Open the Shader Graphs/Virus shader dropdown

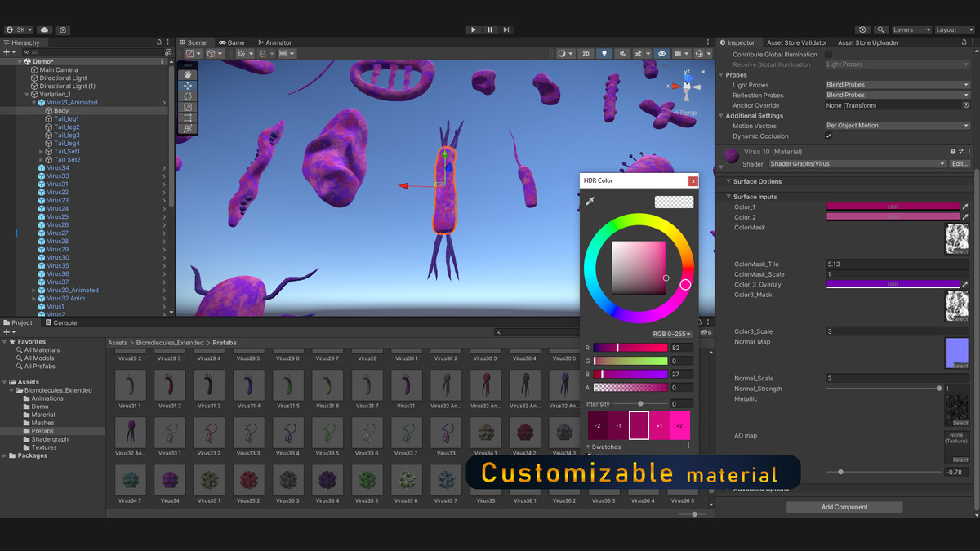coord(857,164)
